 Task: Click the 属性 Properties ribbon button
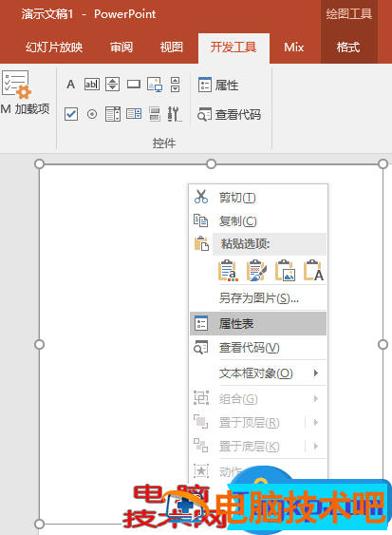click(218, 85)
